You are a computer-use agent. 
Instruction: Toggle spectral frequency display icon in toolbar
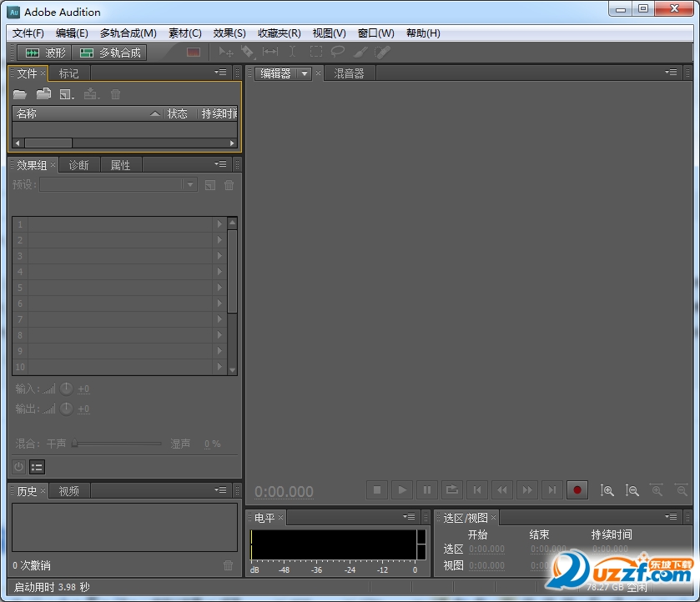(x=194, y=53)
